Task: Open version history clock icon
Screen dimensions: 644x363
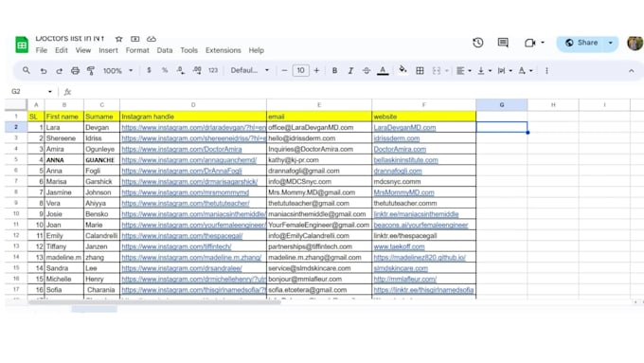Action: point(477,43)
